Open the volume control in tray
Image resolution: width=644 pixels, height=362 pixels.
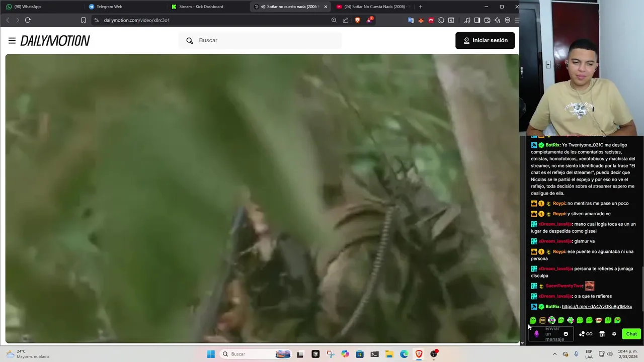coord(610,354)
